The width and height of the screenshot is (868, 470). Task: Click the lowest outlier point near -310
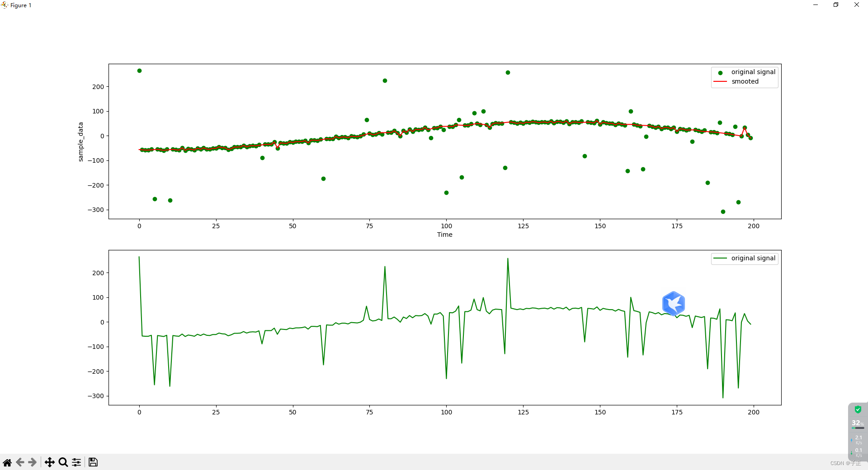point(723,211)
